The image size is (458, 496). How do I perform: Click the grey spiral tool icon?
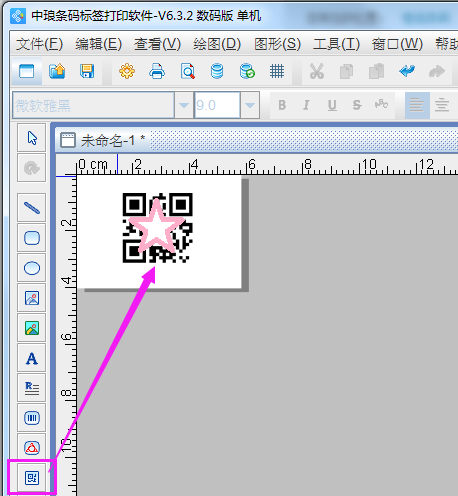click(x=32, y=168)
